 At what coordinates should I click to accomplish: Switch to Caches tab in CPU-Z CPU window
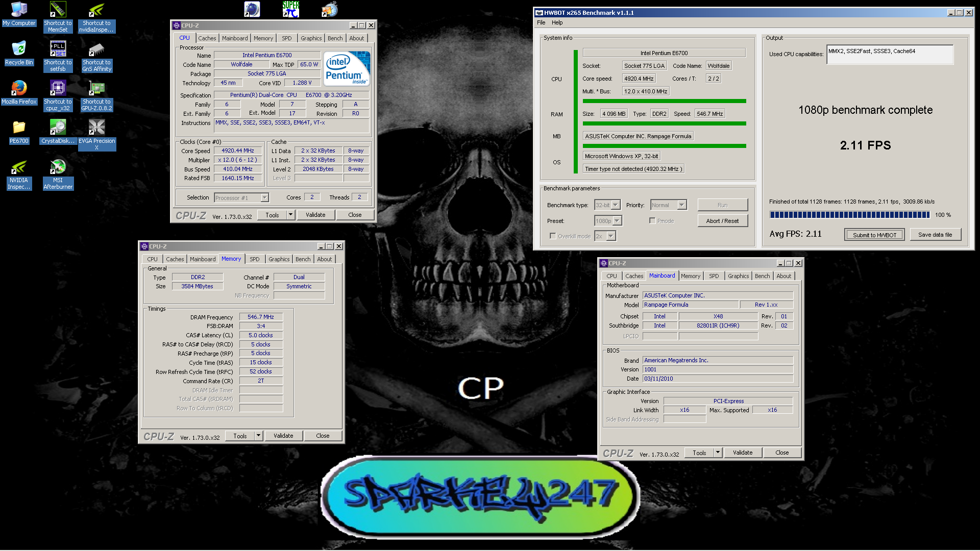point(207,38)
